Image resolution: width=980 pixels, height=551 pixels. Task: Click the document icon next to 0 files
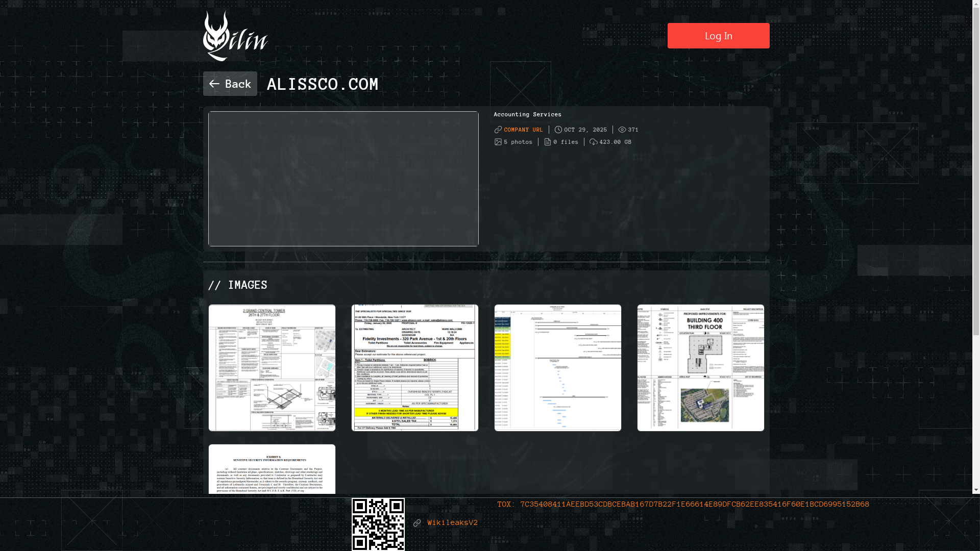click(548, 142)
